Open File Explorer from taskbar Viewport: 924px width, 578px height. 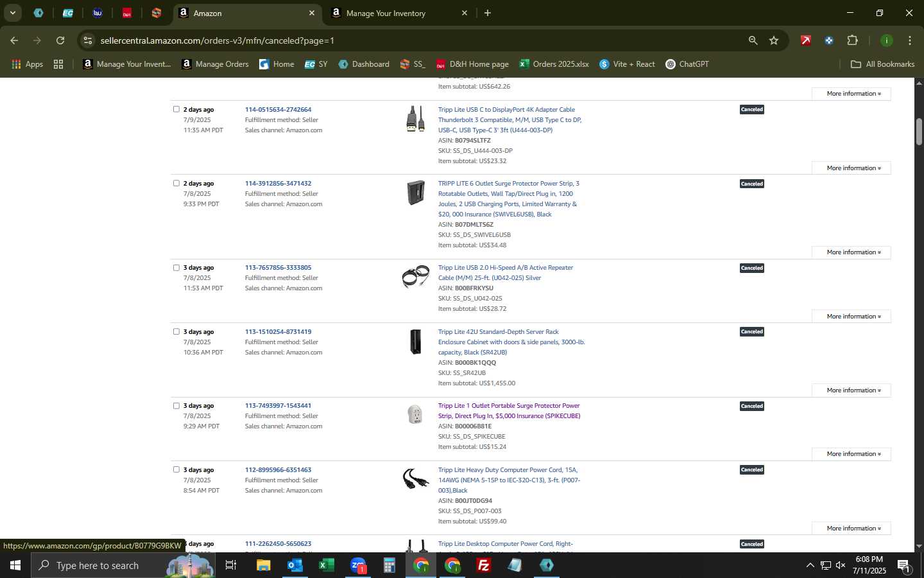click(264, 565)
